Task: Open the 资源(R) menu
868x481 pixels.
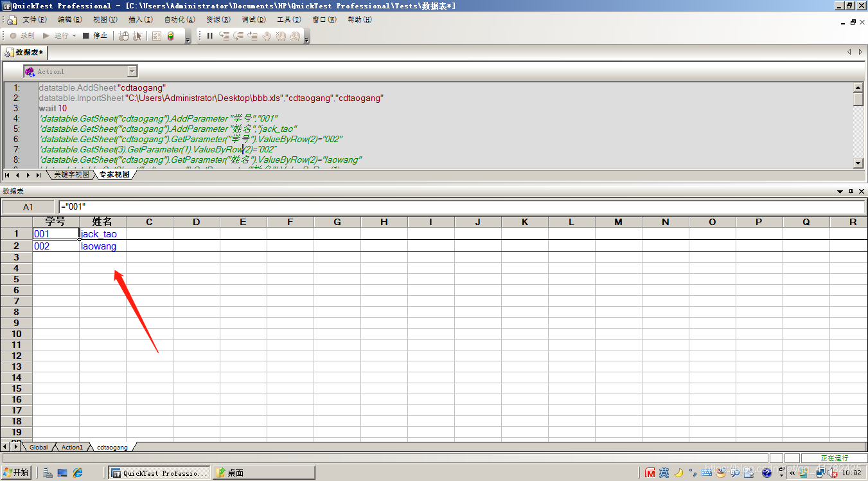Action: click(218, 20)
